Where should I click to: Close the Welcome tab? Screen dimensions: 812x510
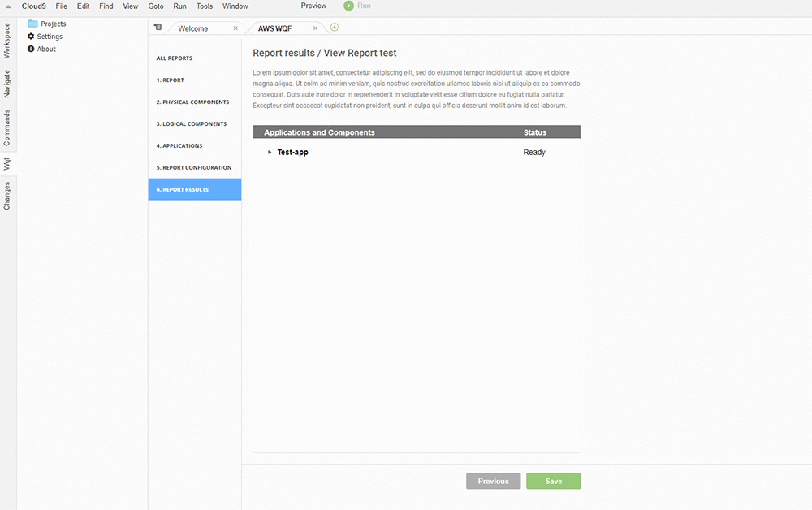[x=235, y=28]
